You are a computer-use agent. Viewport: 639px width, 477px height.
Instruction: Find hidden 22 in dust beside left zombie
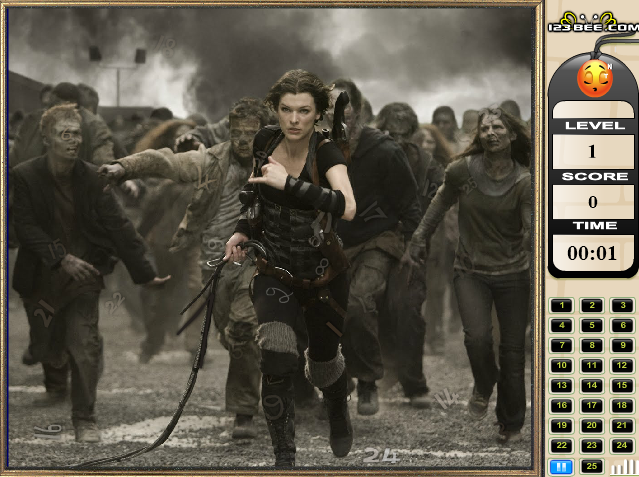click(114, 303)
